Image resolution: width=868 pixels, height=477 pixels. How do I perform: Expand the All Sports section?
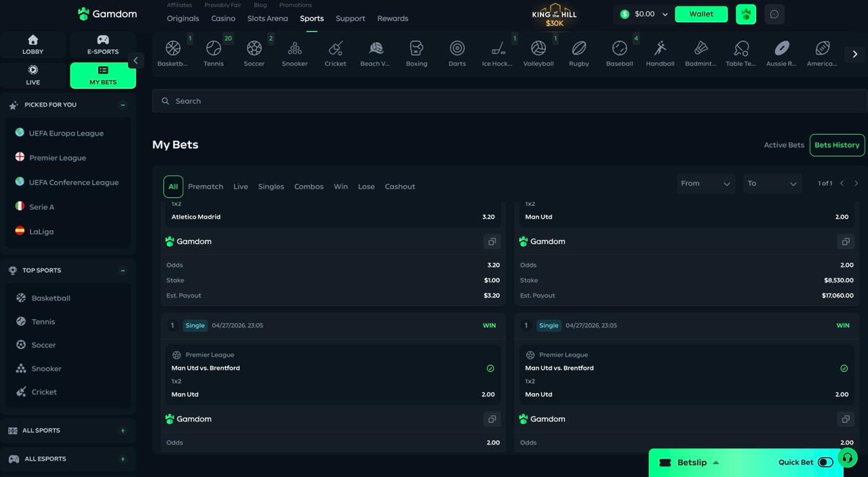123,431
